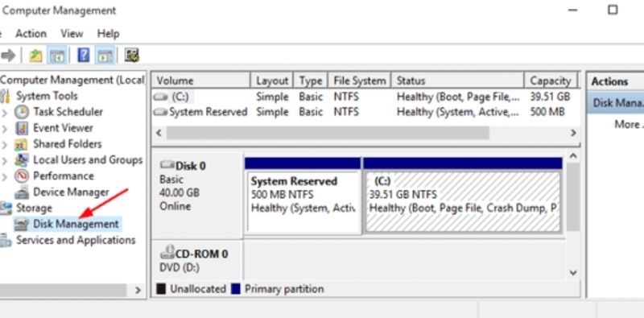Open the Action menu
Screen dimensions: 644x318
(31, 33)
